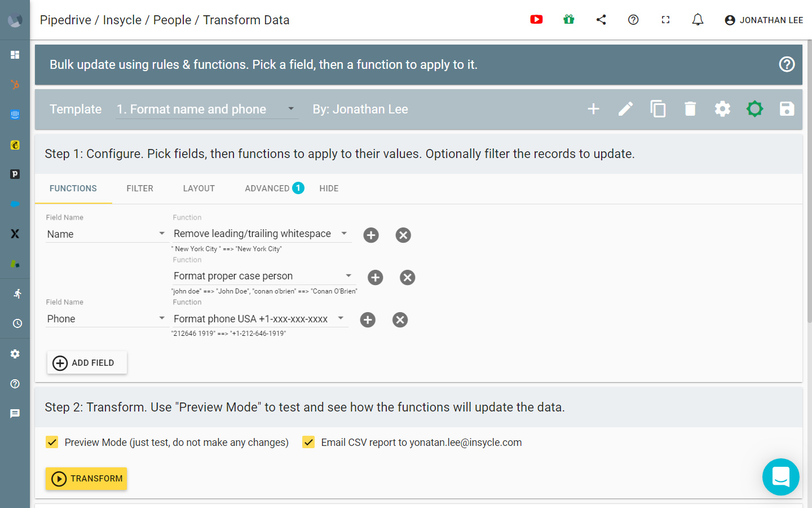812x508 pixels.
Task: Remove the Remove leading/trailing whitespace function
Action: tap(403, 235)
